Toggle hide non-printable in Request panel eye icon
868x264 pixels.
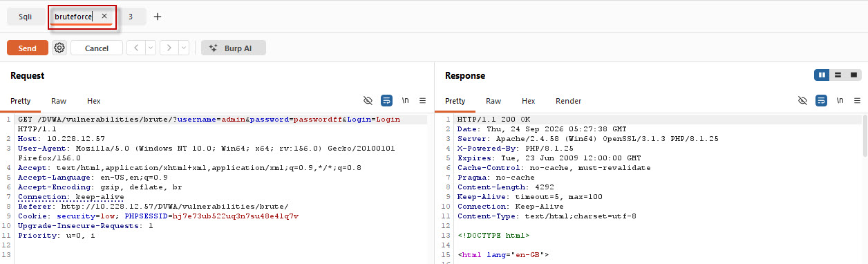tap(368, 100)
